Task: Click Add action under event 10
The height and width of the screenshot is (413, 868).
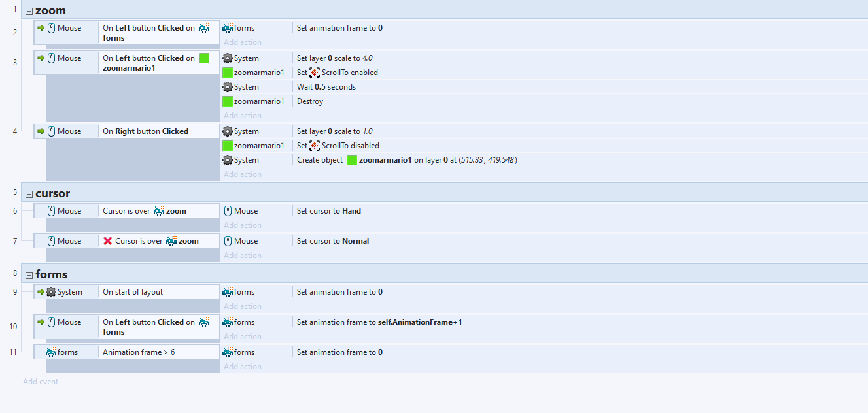Action: point(243,337)
